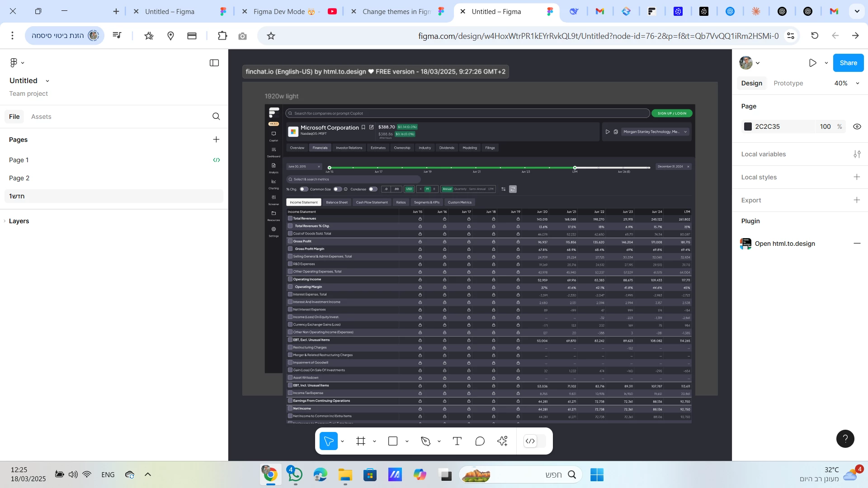This screenshot has width=868, height=488.
Task: Open the Figma Actions AI tool
Action: [503, 441]
